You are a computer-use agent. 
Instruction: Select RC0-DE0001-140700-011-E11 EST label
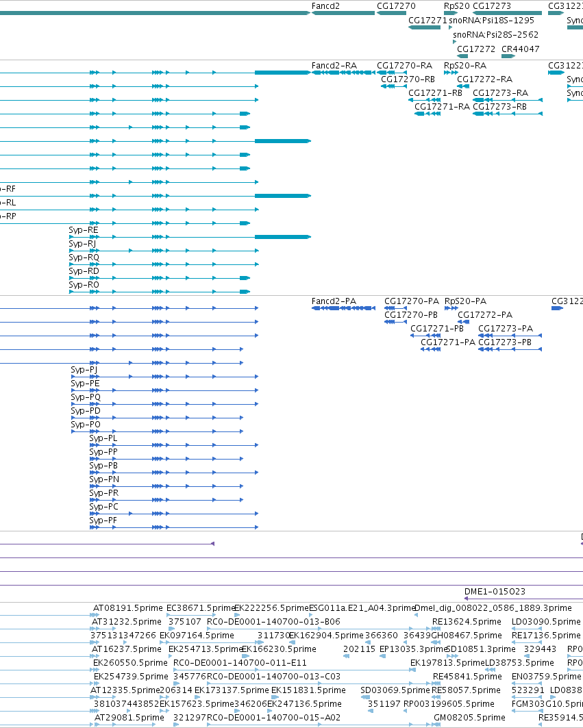[x=240, y=663]
